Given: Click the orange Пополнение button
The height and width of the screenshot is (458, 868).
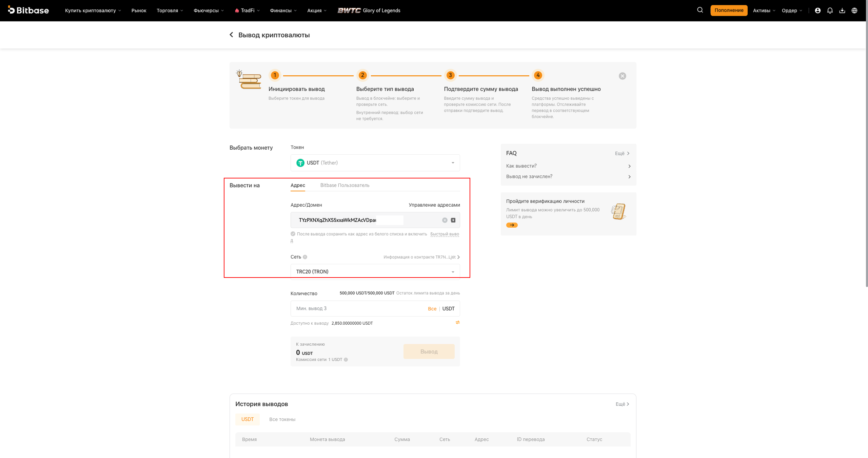Looking at the screenshot, I should click(x=729, y=10).
